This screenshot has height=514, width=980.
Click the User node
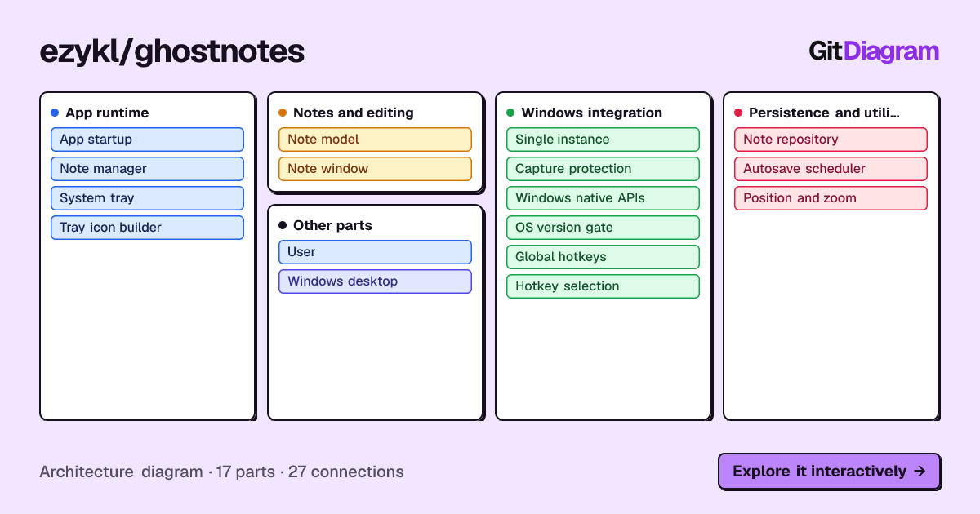click(375, 252)
